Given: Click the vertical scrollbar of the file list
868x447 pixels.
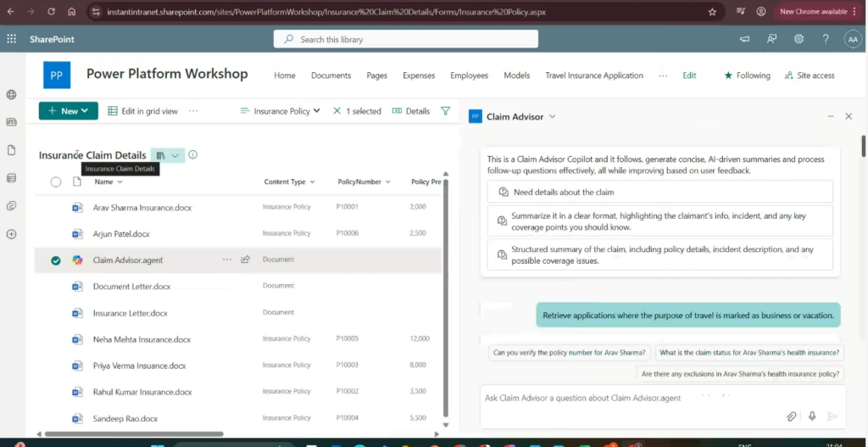Looking at the screenshot, I should pyautogui.click(x=446, y=296).
